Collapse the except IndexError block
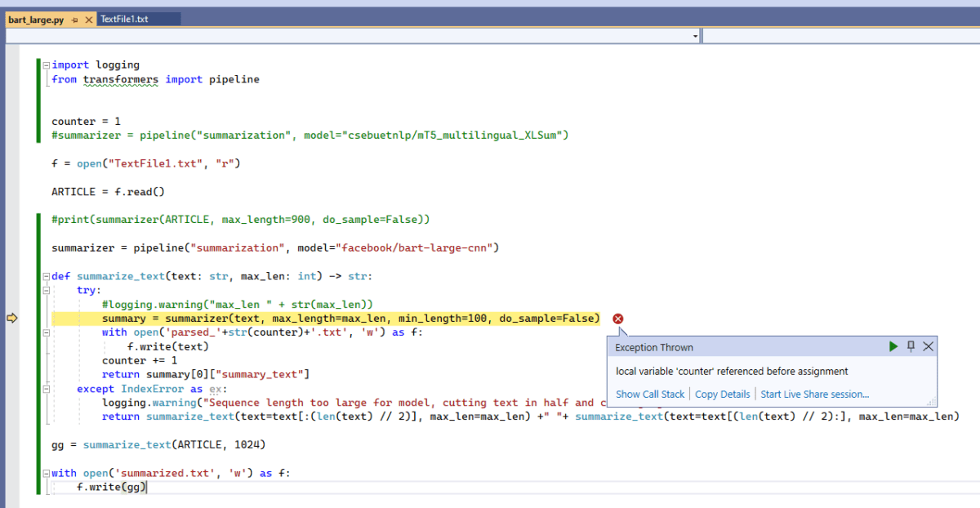 tap(46, 389)
